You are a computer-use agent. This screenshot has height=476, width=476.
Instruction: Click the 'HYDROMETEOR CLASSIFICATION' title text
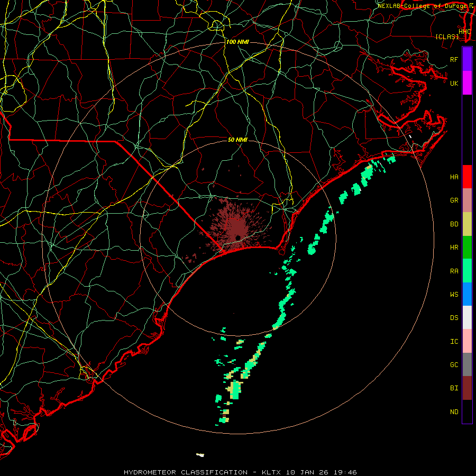186,472
